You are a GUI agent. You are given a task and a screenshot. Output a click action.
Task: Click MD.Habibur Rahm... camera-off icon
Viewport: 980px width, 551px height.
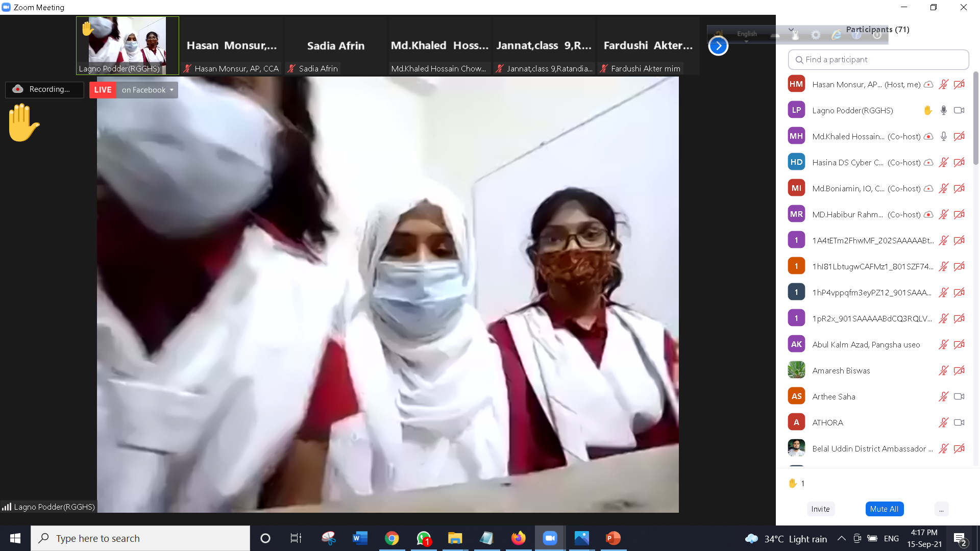click(959, 215)
